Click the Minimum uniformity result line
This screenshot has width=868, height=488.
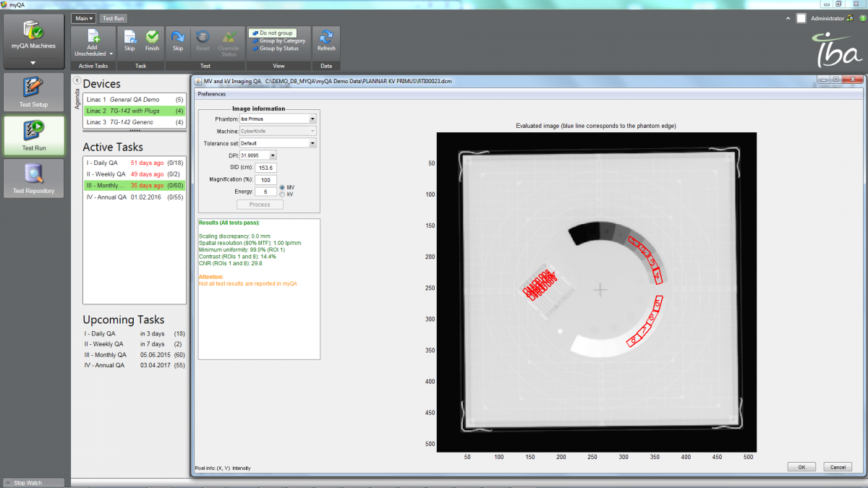tap(240, 249)
